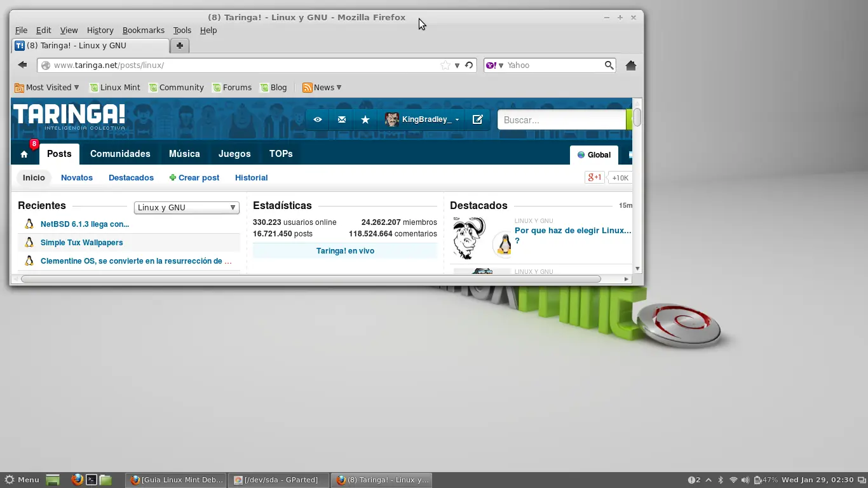Open the post 'NetBSD 6.1.3 llega con...'
Viewport: 868px width, 488px height.
85,224
